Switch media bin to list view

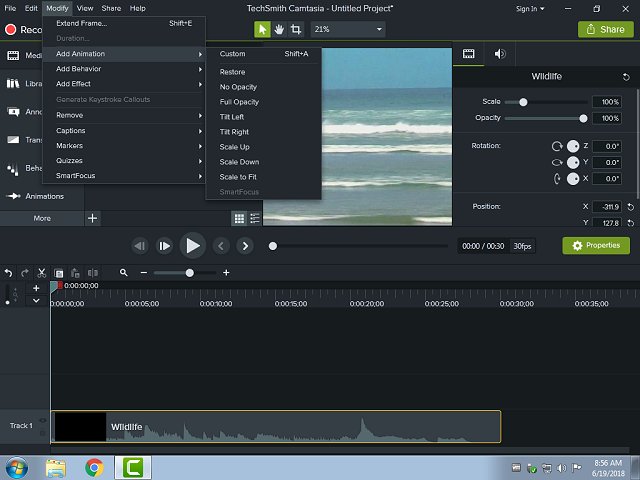click(x=255, y=217)
